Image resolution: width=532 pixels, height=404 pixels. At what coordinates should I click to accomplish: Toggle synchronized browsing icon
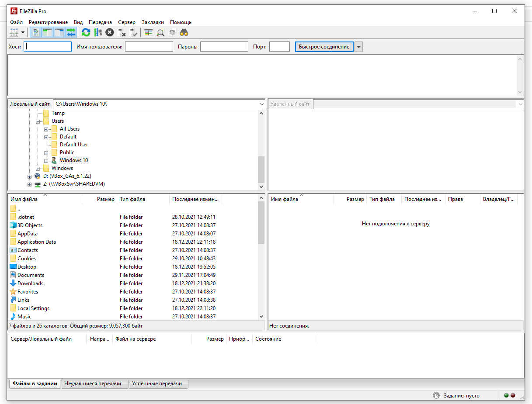(x=172, y=32)
